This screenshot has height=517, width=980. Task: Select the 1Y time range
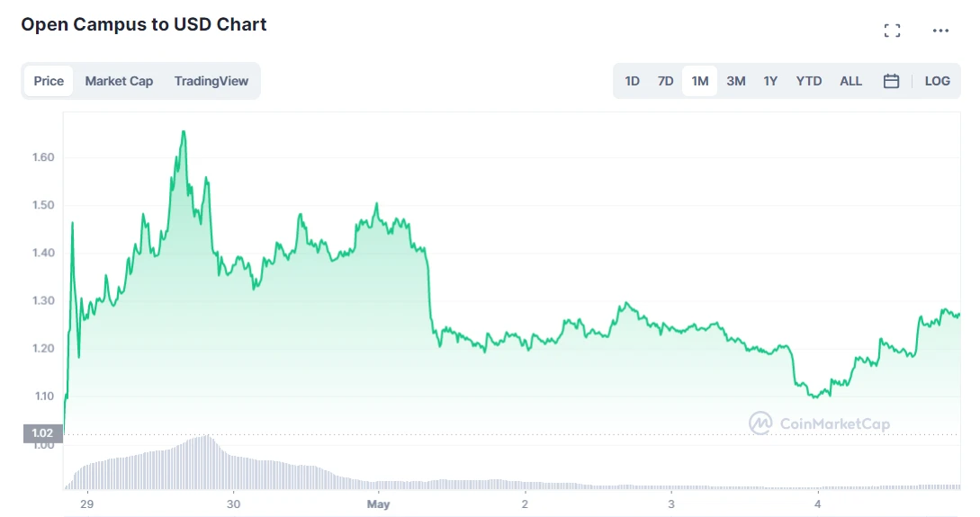(770, 81)
